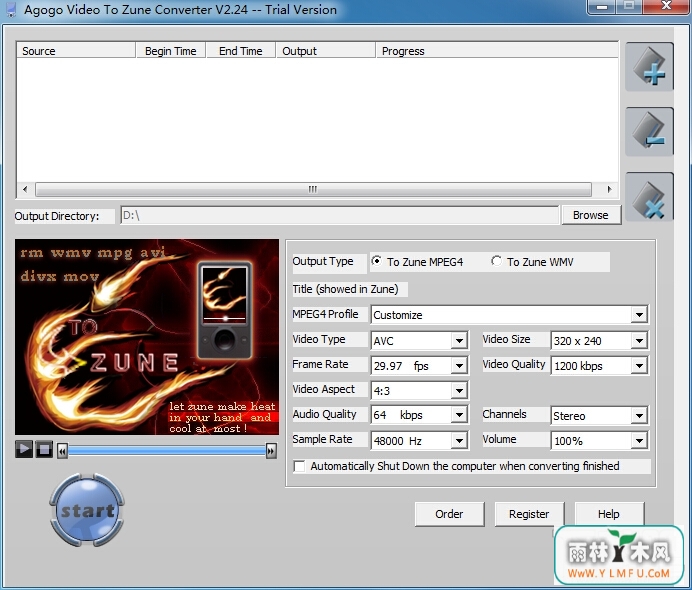Open the Video Aspect dropdown
692x590 pixels.
(x=459, y=390)
